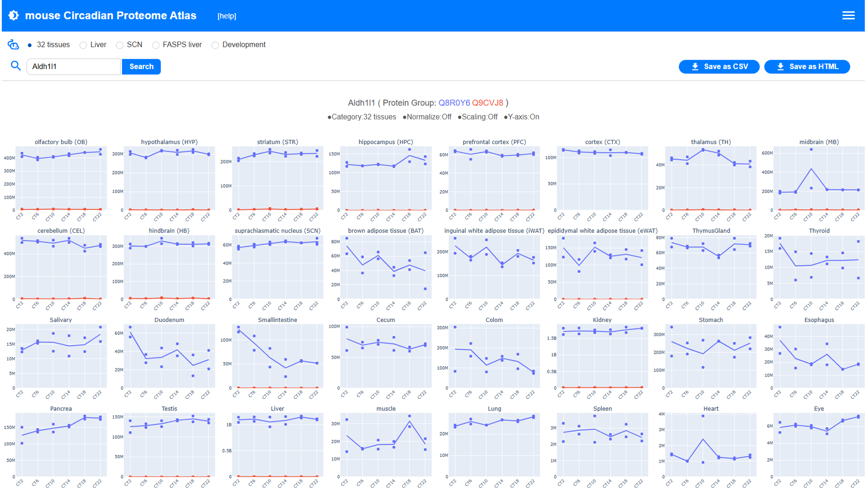Click the midbrain (MB) chart
This screenshot has width=868, height=498.
click(x=818, y=178)
